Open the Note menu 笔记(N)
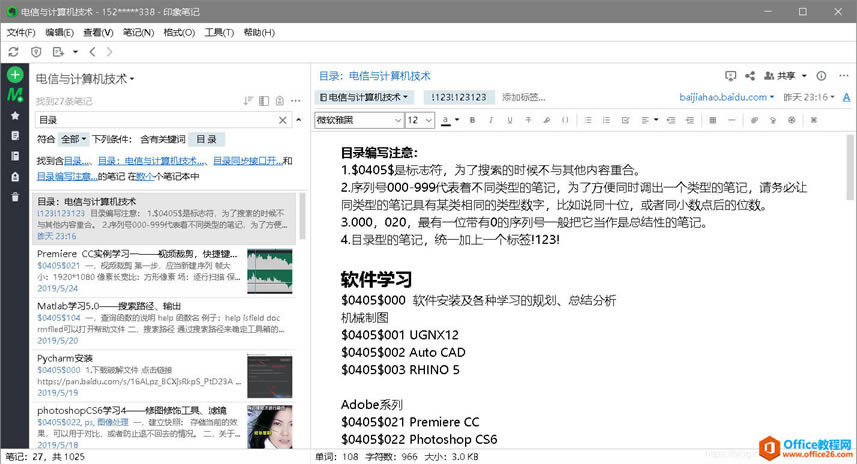 pyautogui.click(x=138, y=32)
